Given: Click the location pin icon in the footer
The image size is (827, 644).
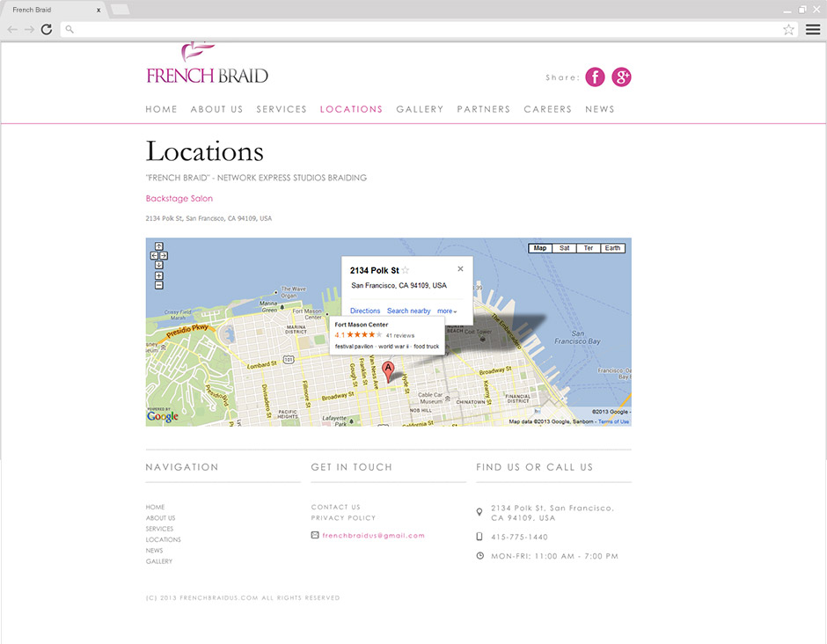Looking at the screenshot, I should (x=479, y=512).
